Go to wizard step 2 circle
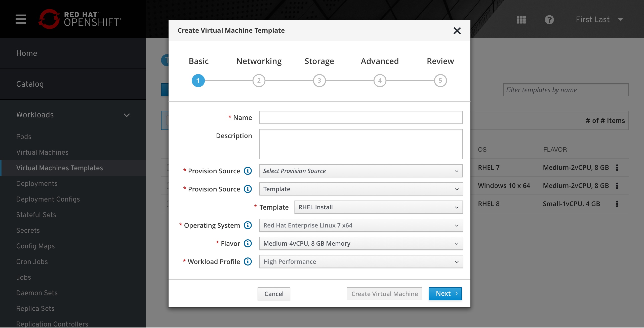This screenshot has height=328, width=644. pos(259,81)
